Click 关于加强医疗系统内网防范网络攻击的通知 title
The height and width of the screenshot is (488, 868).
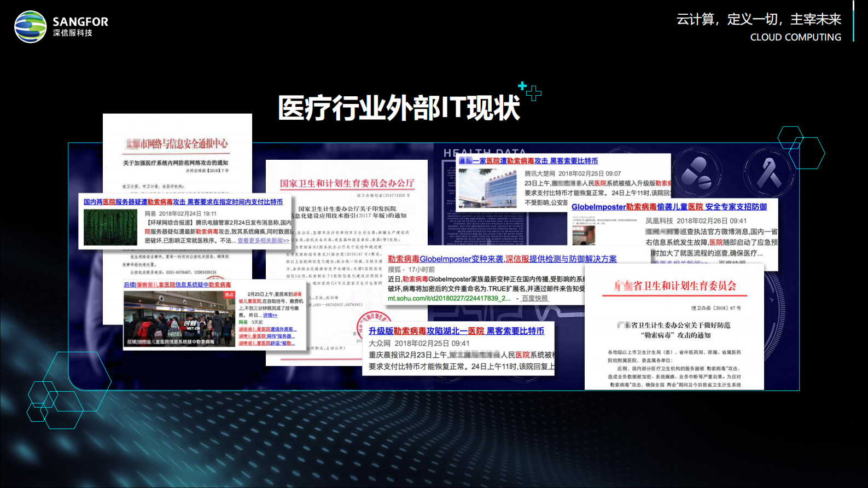pos(176,163)
